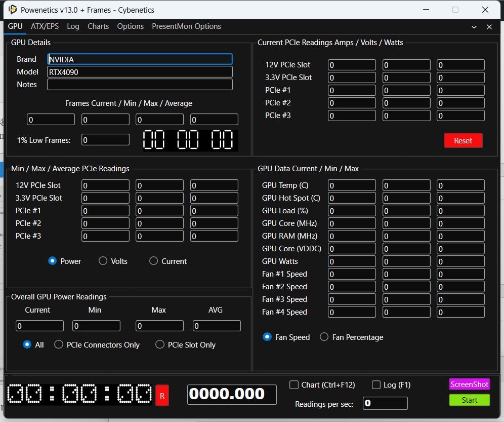This screenshot has height=422, width=504.
Task: Click the purple ScreenShot button
Action: tap(469, 385)
